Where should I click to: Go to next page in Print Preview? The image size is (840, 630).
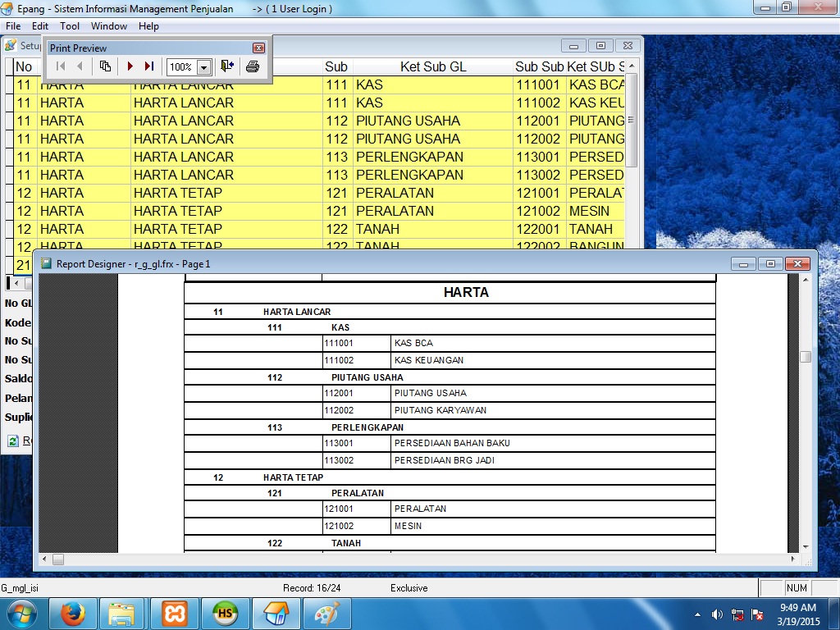130,66
